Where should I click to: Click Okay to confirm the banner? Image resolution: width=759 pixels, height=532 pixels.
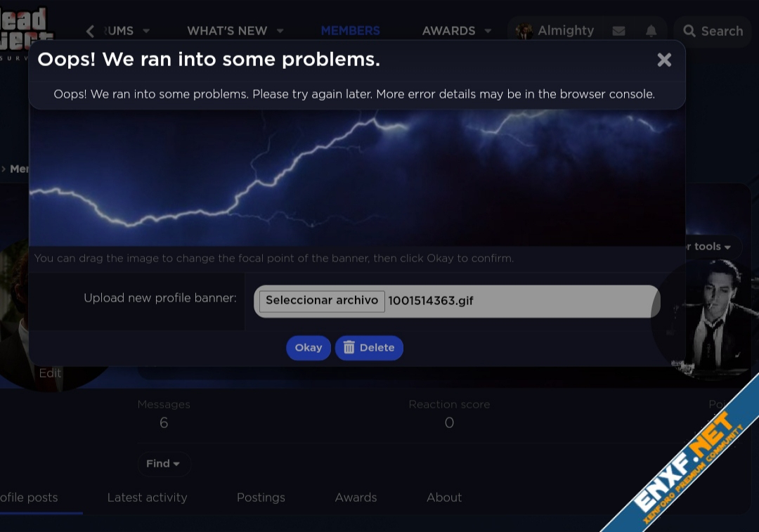(308, 348)
